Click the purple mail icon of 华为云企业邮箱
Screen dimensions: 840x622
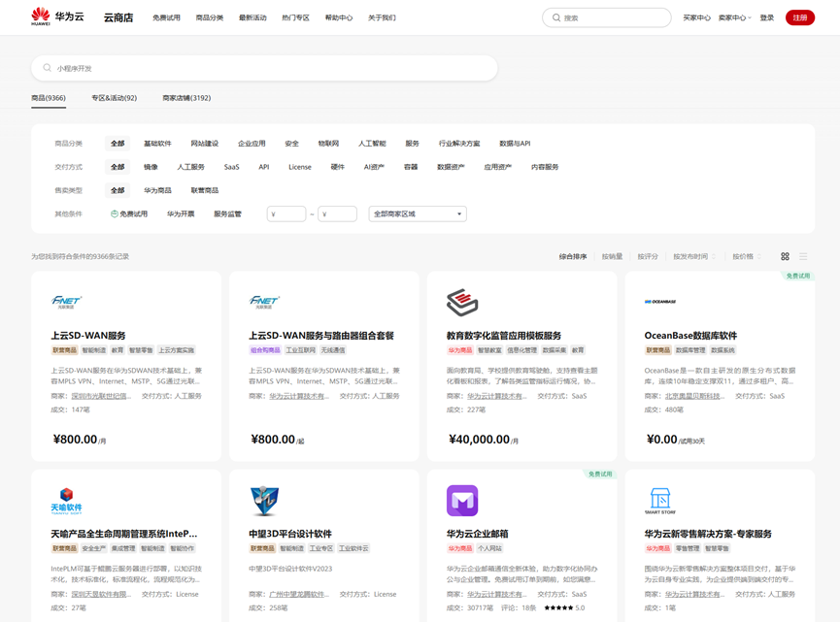(462, 501)
